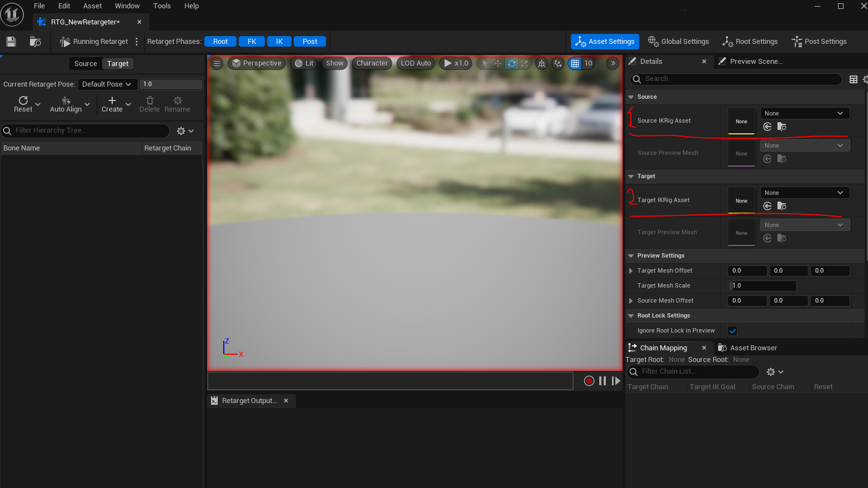Open the Running Retarget options kebab menu
Viewport: 868px width, 488px height.
pyautogui.click(x=137, y=42)
